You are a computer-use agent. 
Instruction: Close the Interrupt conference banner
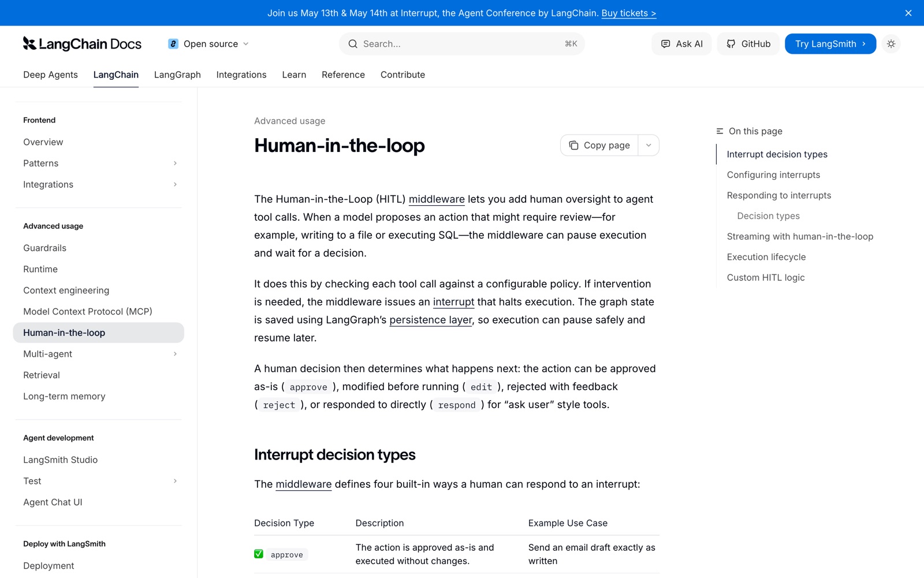[x=908, y=13]
